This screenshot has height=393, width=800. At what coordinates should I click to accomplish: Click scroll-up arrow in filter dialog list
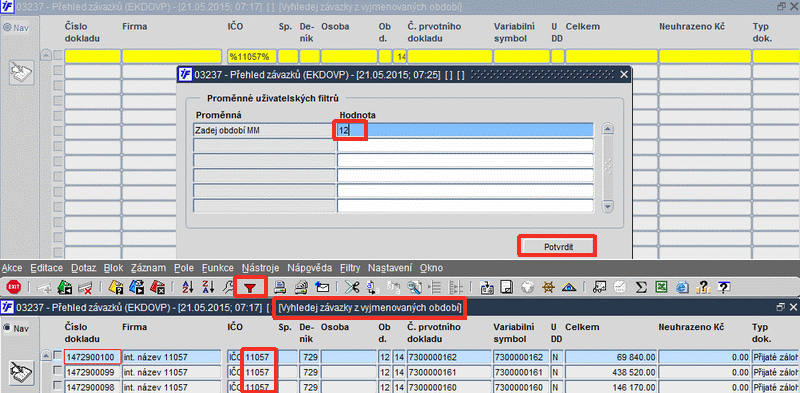pos(607,130)
